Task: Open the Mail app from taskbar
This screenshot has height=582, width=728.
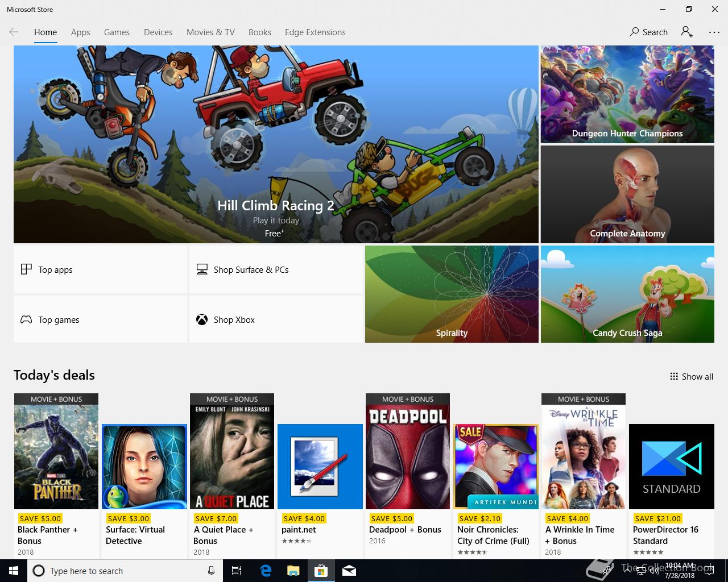Action: [x=349, y=571]
